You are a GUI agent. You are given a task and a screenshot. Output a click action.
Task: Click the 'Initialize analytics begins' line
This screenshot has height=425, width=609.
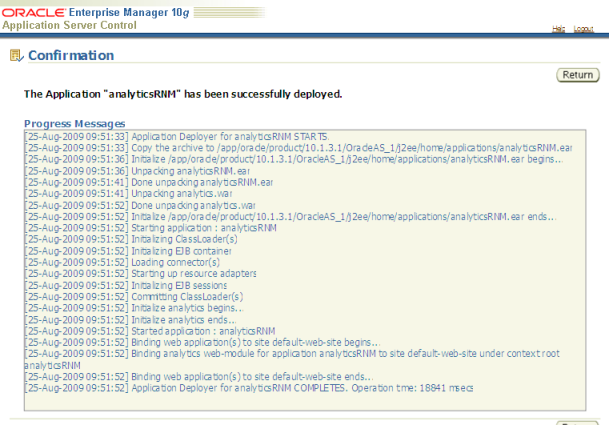pyautogui.click(x=134, y=308)
